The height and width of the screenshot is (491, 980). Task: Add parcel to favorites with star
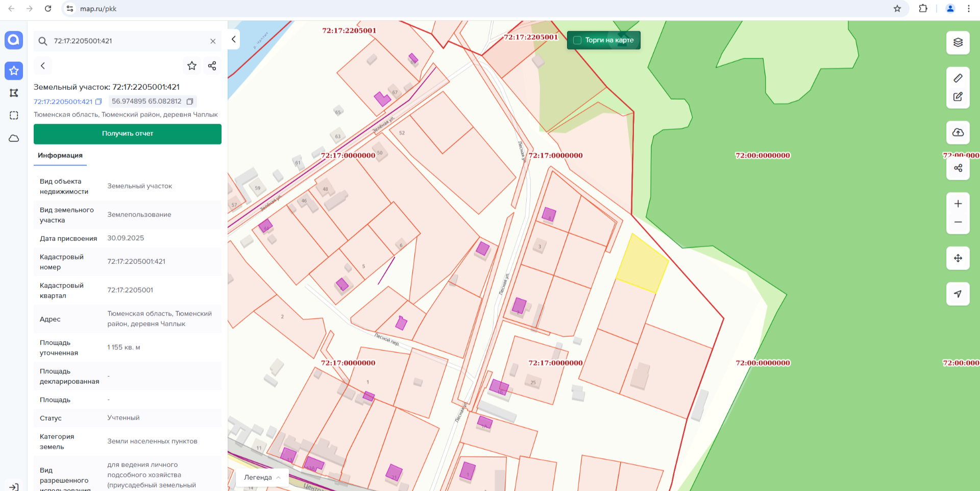click(192, 66)
